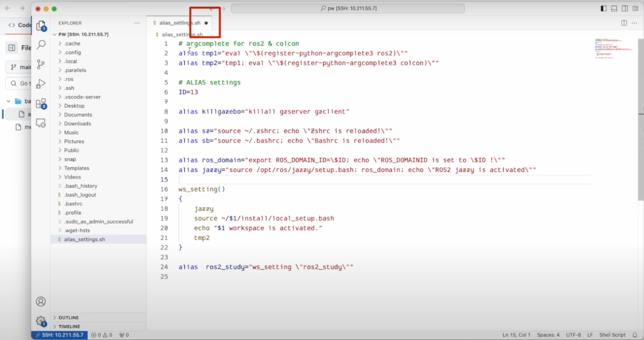Toggle the secondary side bar visibility
This screenshot has height=340, width=644.
[625, 9]
